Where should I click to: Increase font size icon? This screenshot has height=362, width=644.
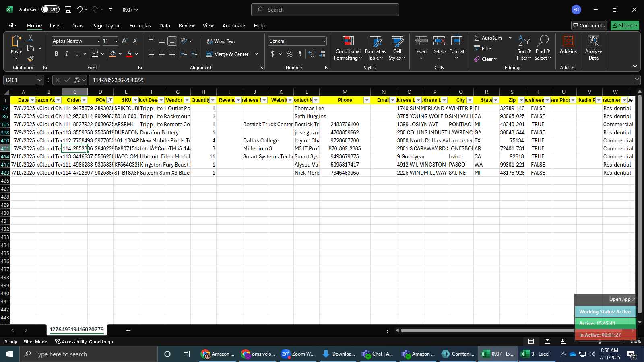pos(125,41)
